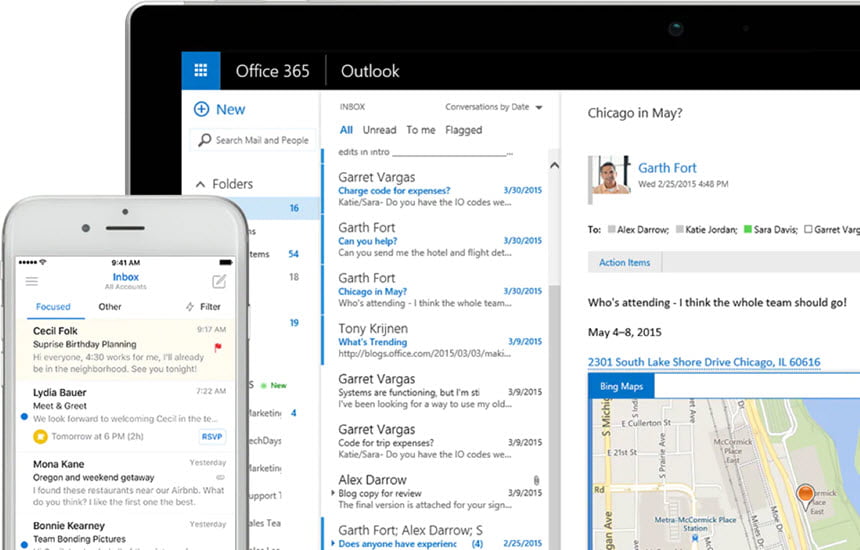Click the Action Items button

[625, 263]
